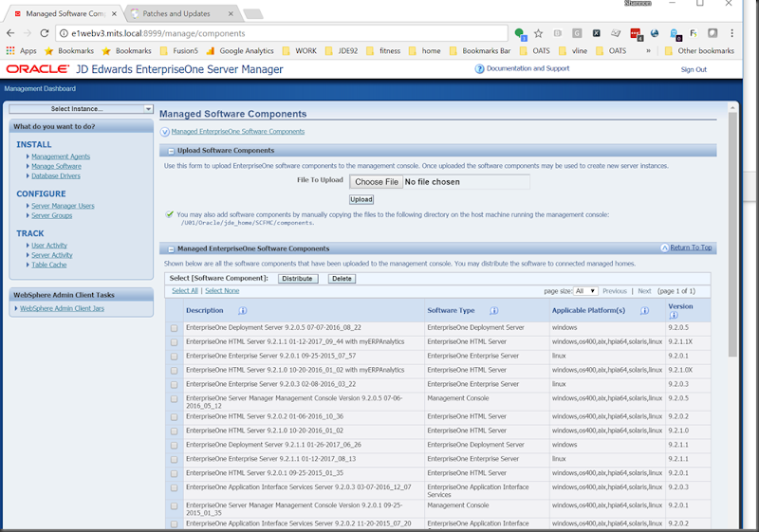
Task: Open a new browser tab
Action: tap(253, 14)
